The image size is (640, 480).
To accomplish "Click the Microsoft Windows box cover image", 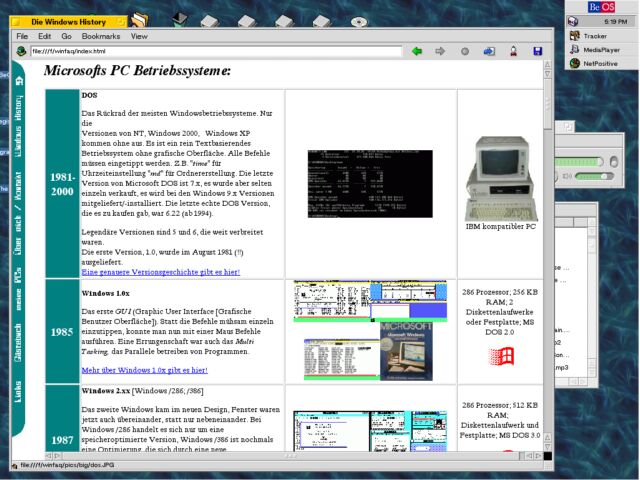I will click(x=406, y=352).
